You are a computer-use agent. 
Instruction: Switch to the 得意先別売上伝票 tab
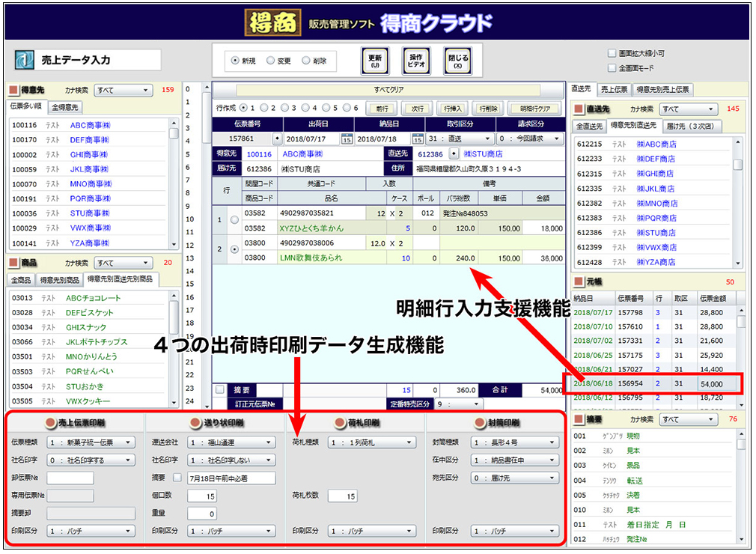click(x=662, y=89)
